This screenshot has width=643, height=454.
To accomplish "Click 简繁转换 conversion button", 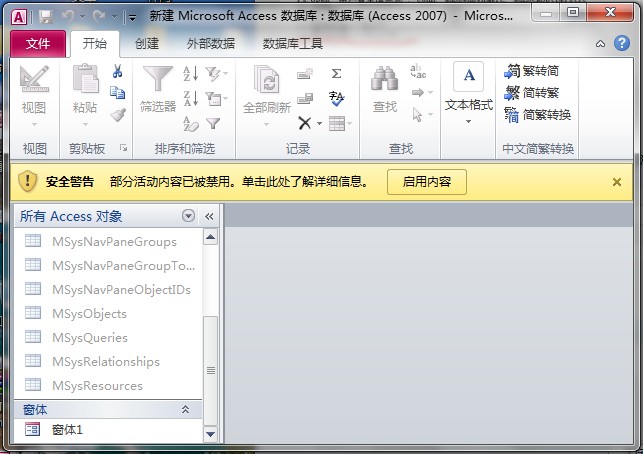I will click(x=538, y=115).
